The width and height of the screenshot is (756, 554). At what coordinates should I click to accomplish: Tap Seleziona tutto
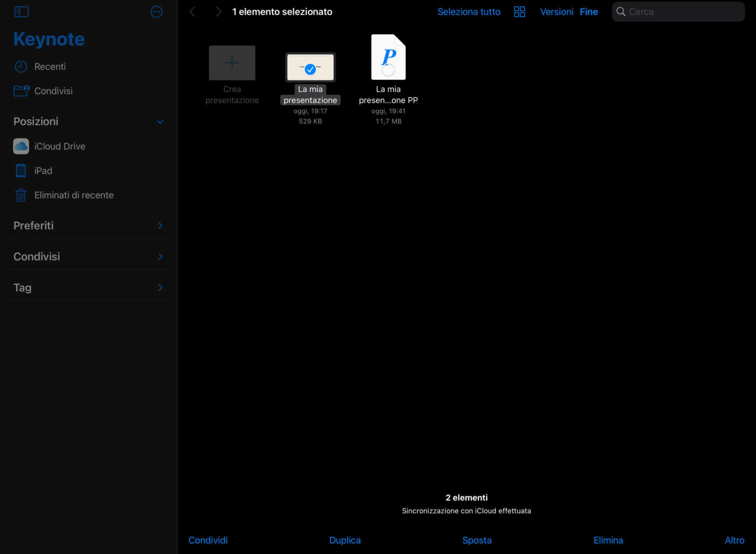coord(469,11)
